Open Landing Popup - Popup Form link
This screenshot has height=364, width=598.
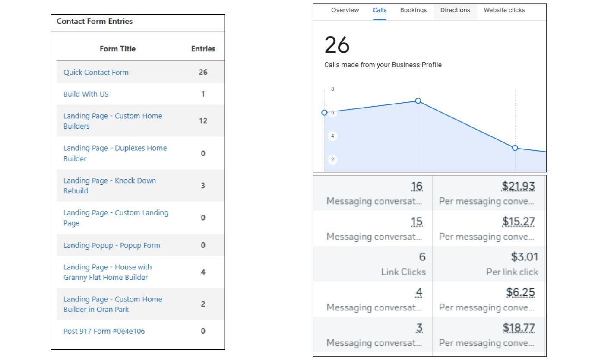pos(112,245)
